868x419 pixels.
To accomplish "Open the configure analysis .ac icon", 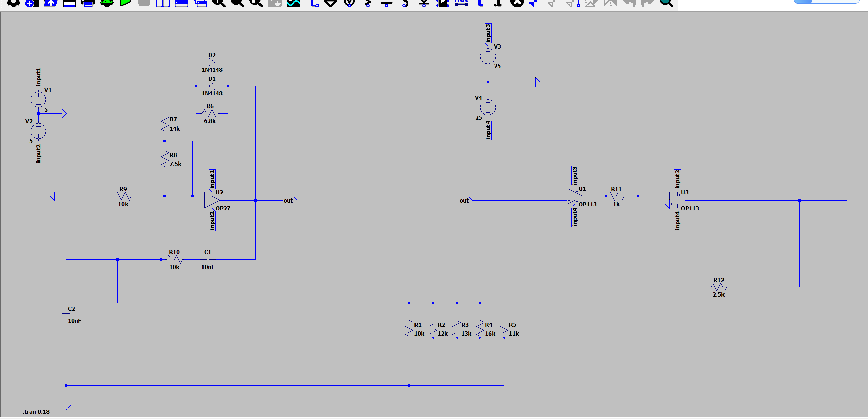I will click(107, 3).
